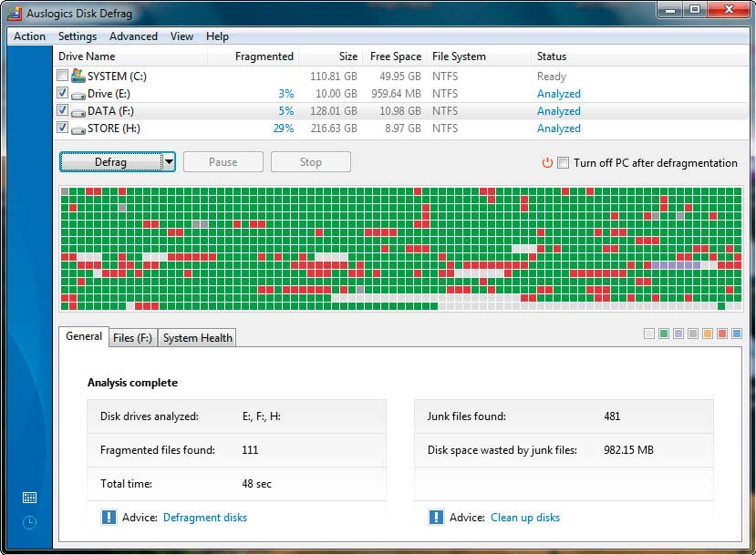This screenshot has height=555, width=756.
Task: Click the exclamation icon beside Clean up disks advice
Action: 436,517
